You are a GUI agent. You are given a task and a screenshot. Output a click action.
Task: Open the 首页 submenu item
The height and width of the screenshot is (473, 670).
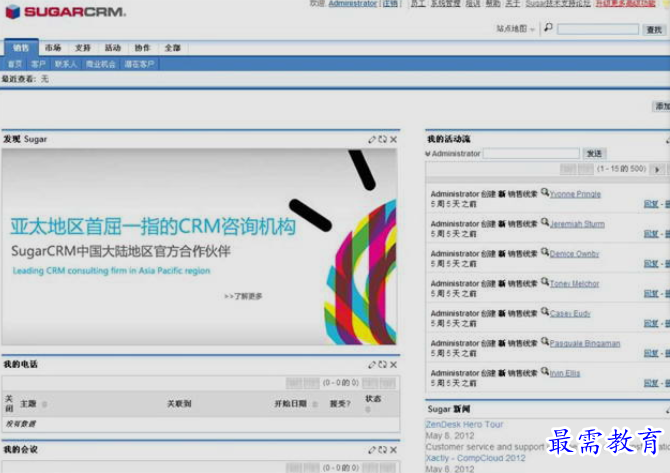[x=15, y=64]
